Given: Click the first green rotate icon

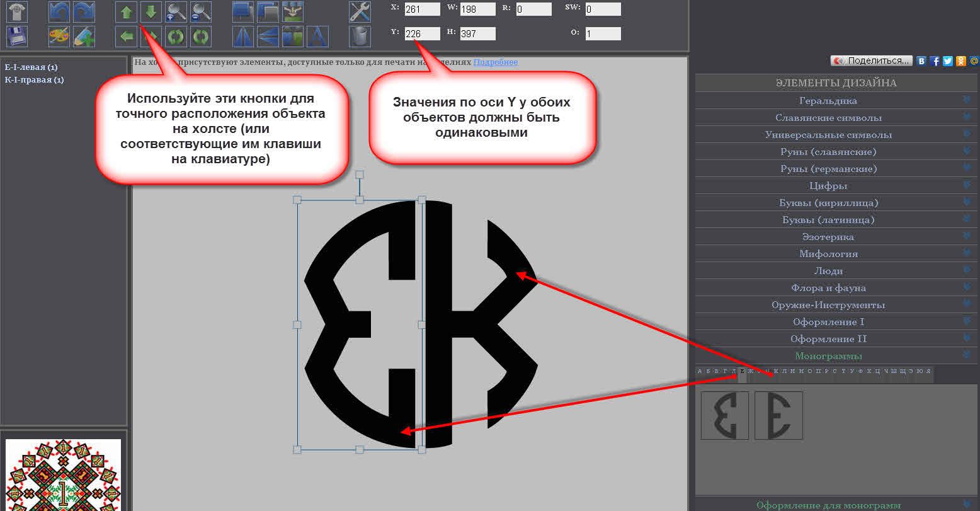Looking at the screenshot, I should pos(176,37).
